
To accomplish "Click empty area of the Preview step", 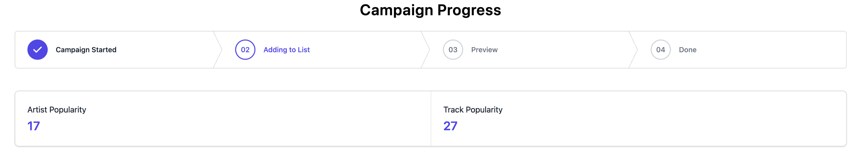I will (559, 50).
